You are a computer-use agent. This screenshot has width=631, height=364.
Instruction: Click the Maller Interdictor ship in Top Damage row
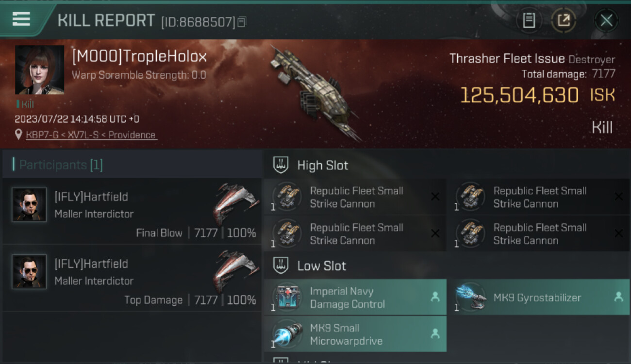(235, 270)
